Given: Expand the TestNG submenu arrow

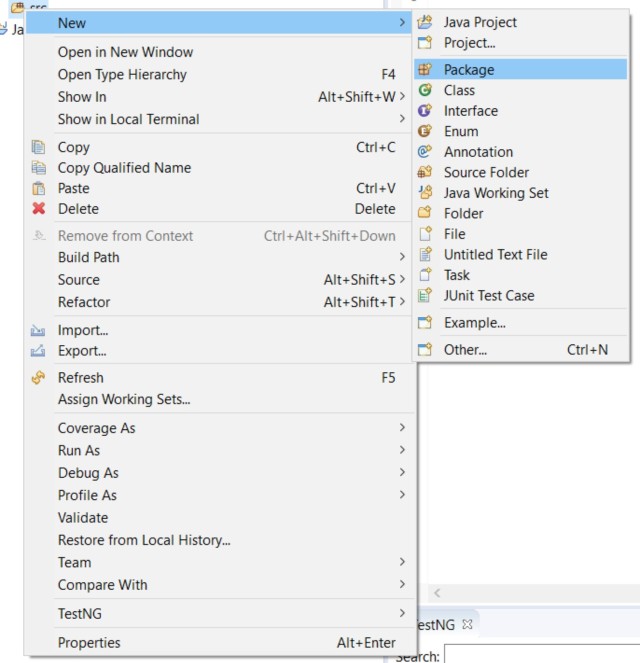Looking at the screenshot, I should [x=402, y=613].
